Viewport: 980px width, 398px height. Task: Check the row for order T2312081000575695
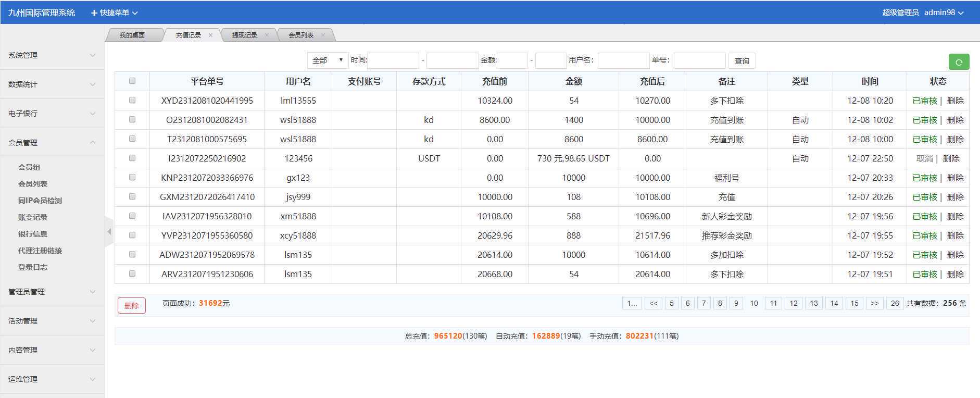coord(132,139)
